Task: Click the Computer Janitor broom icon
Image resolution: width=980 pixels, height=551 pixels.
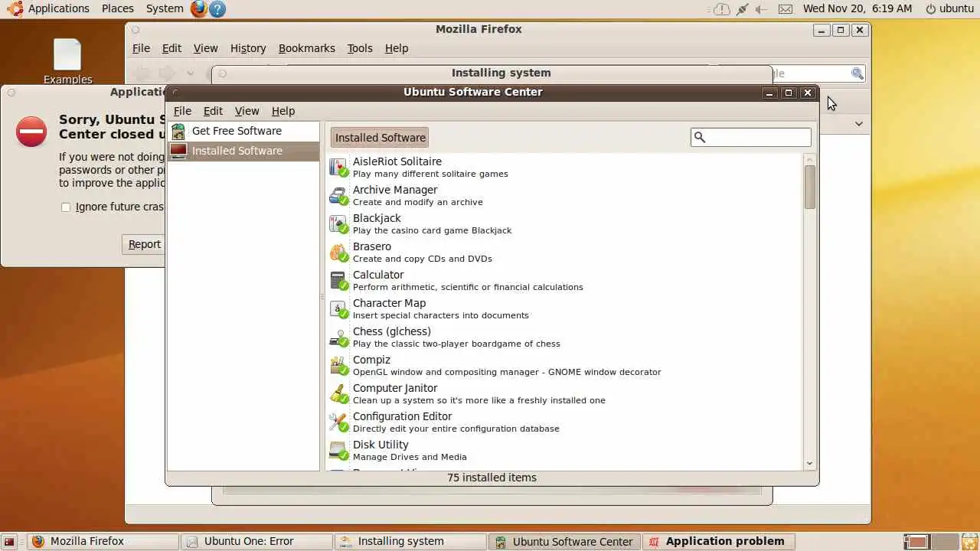Action: [338, 394]
